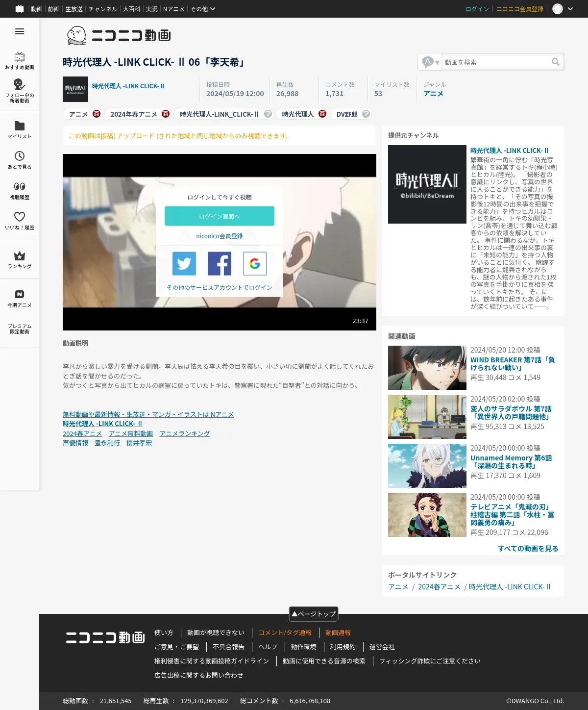Viewport: 588px width, 710px height.
Task: Log in with Facebook icon
Action: [x=220, y=264]
